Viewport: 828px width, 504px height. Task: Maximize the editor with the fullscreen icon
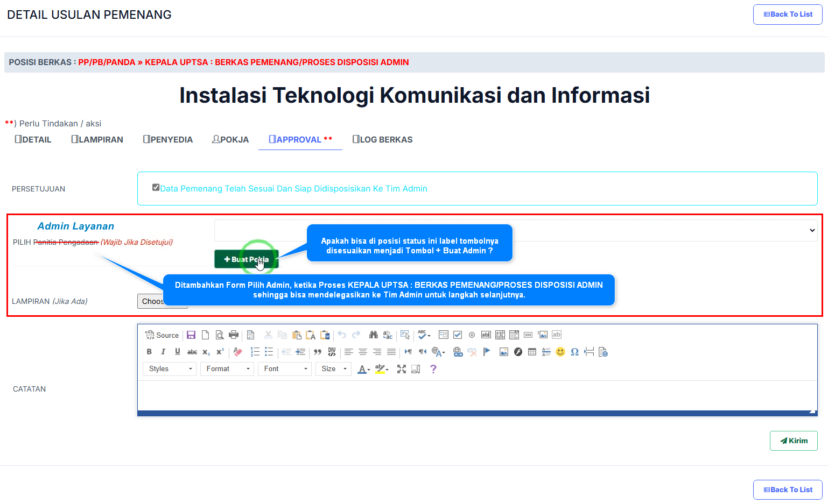402,369
